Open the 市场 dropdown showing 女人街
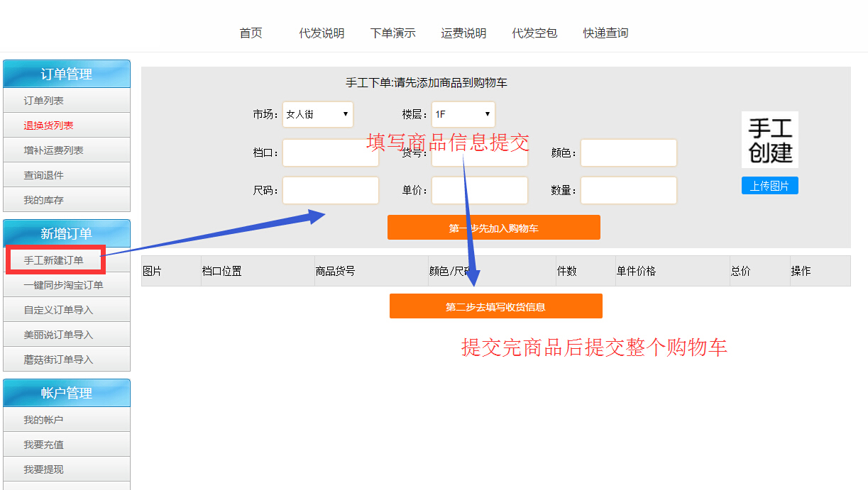 coord(318,114)
